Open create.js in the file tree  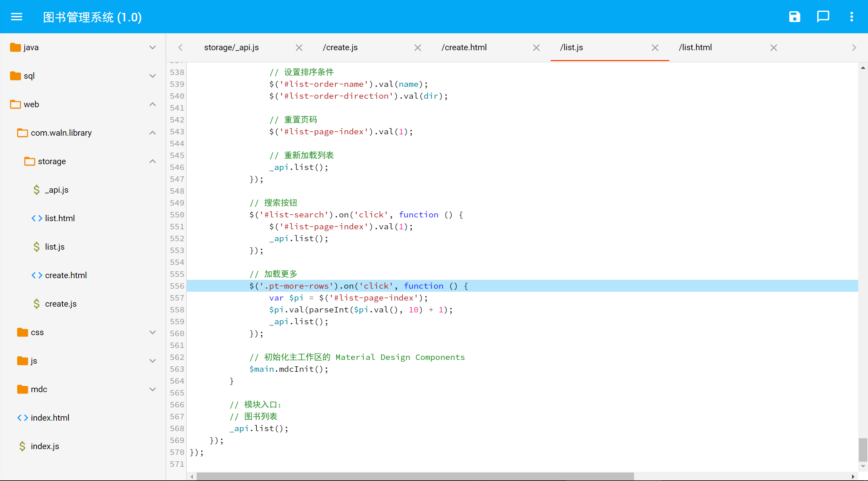pos(61,304)
